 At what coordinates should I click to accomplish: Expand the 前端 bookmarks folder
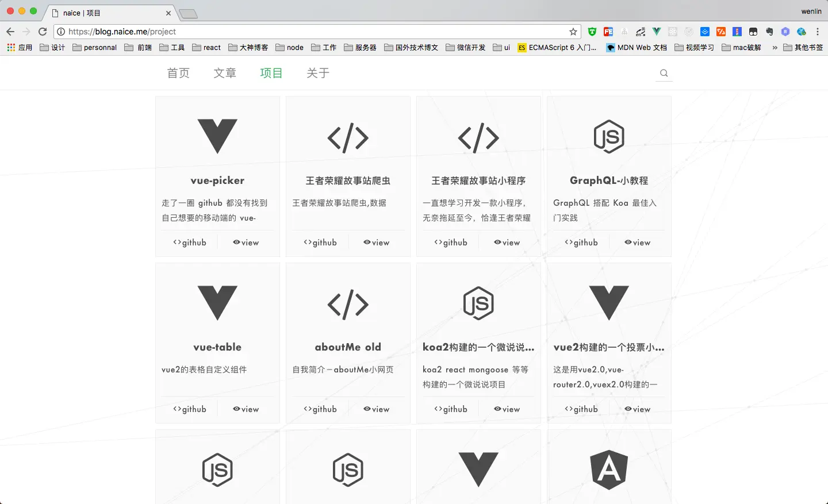(x=139, y=48)
